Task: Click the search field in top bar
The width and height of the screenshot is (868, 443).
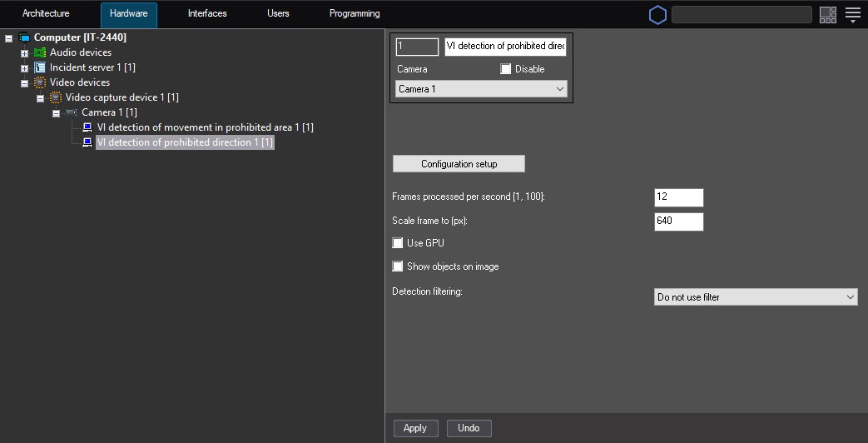Action: pyautogui.click(x=742, y=15)
